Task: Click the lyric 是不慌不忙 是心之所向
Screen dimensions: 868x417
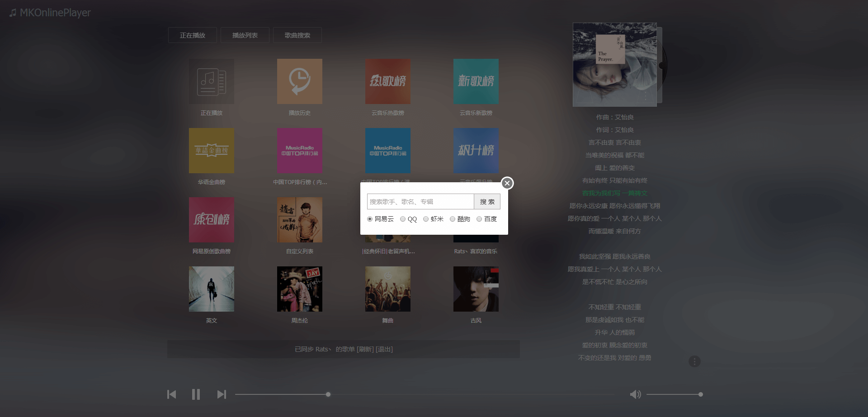Action: click(x=615, y=282)
